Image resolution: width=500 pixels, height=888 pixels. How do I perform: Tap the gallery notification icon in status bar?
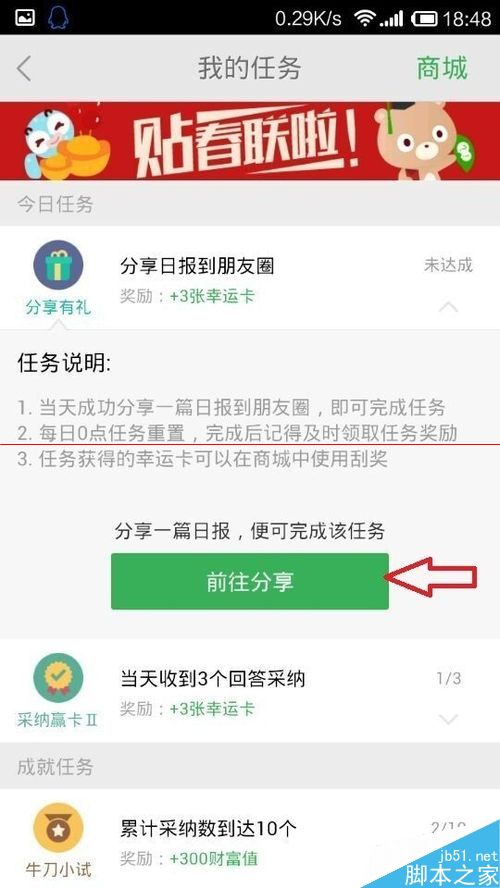25,18
